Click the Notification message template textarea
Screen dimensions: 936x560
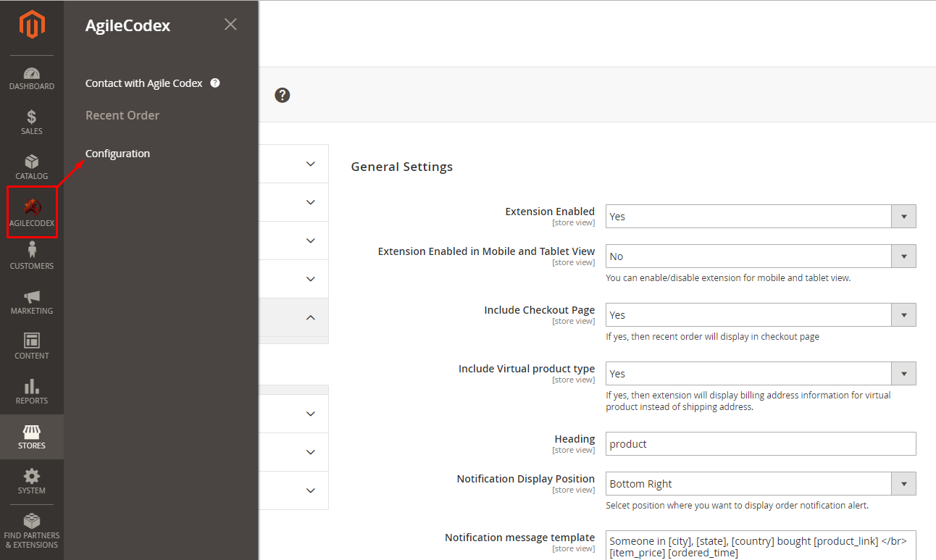pos(761,545)
